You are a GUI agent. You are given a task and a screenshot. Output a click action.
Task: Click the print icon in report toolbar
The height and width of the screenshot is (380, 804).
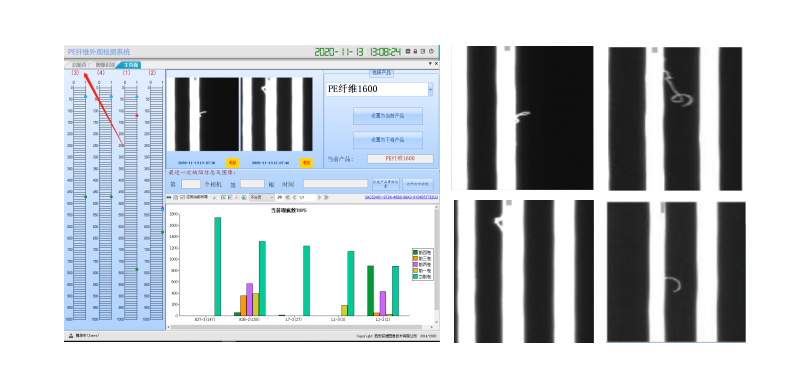pyautogui.click(x=169, y=197)
